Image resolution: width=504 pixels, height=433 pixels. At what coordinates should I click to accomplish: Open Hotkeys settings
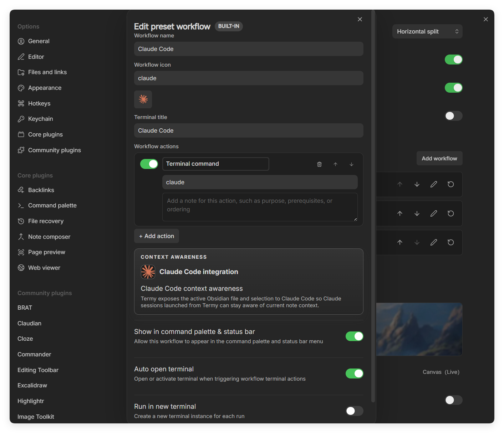pyautogui.click(x=34, y=104)
